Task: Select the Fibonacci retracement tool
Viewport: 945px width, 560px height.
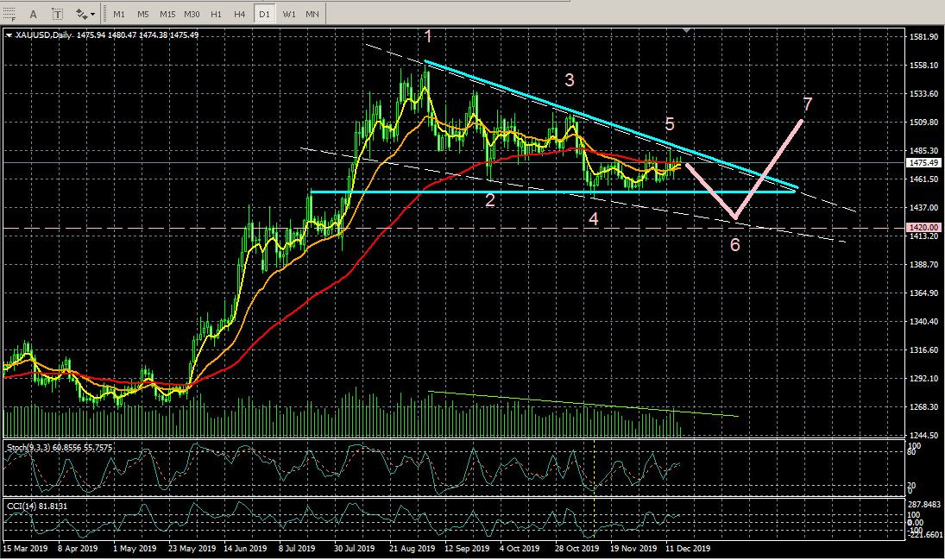Action: (9, 13)
